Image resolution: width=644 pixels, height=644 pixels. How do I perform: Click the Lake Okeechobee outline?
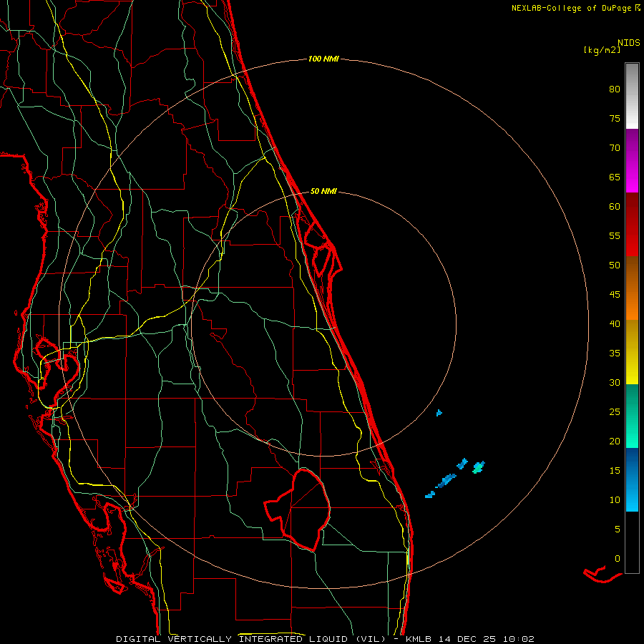point(298,509)
